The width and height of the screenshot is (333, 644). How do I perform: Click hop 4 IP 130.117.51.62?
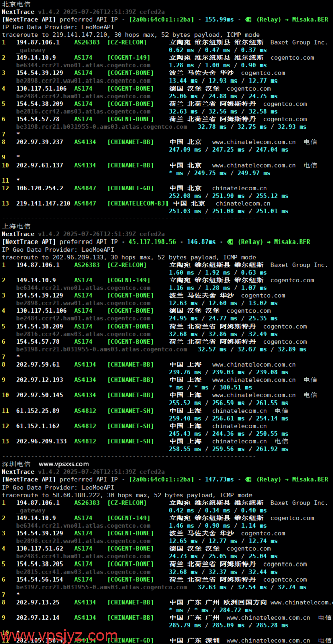[x=40, y=549]
